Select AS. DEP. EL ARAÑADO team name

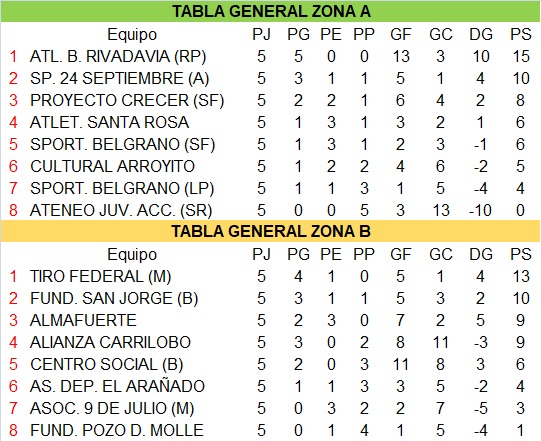click(117, 386)
